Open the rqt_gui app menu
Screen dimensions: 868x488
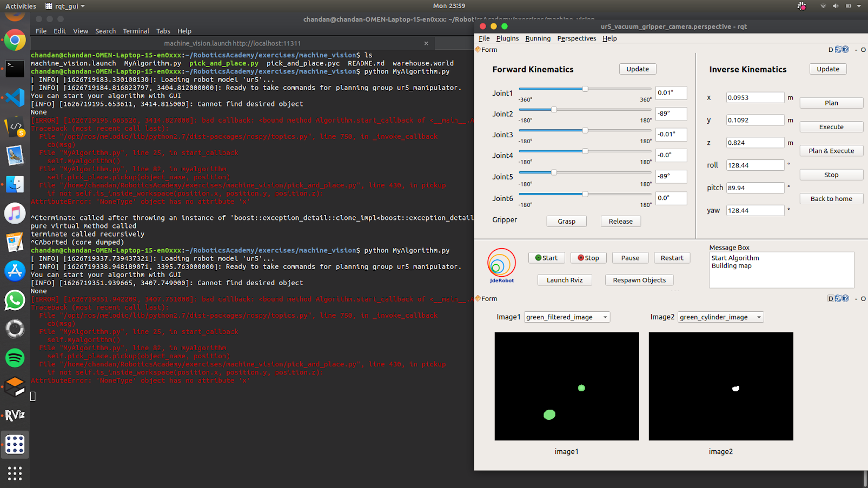pyautogui.click(x=65, y=6)
